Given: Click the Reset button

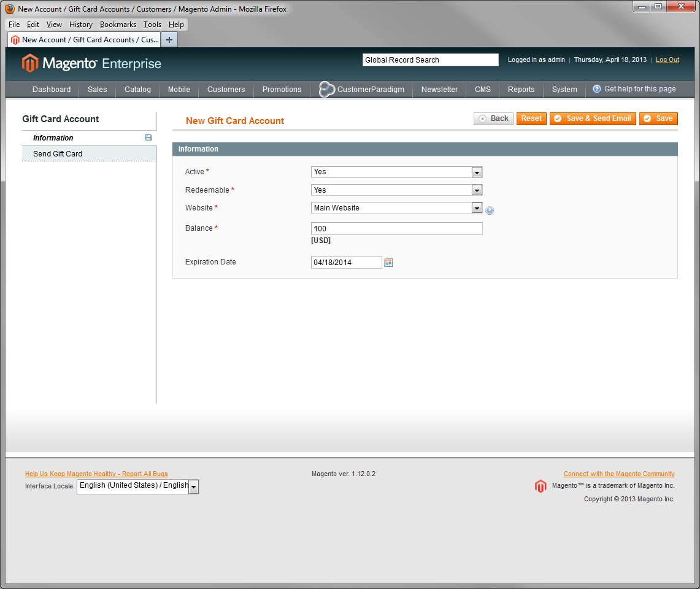Looking at the screenshot, I should [x=531, y=118].
